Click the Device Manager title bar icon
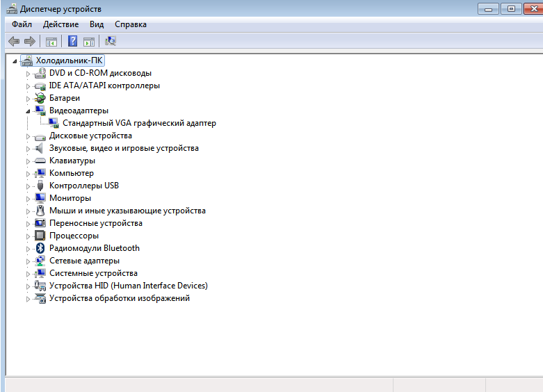This screenshot has height=392, width=543. click(x=11, y=8)
